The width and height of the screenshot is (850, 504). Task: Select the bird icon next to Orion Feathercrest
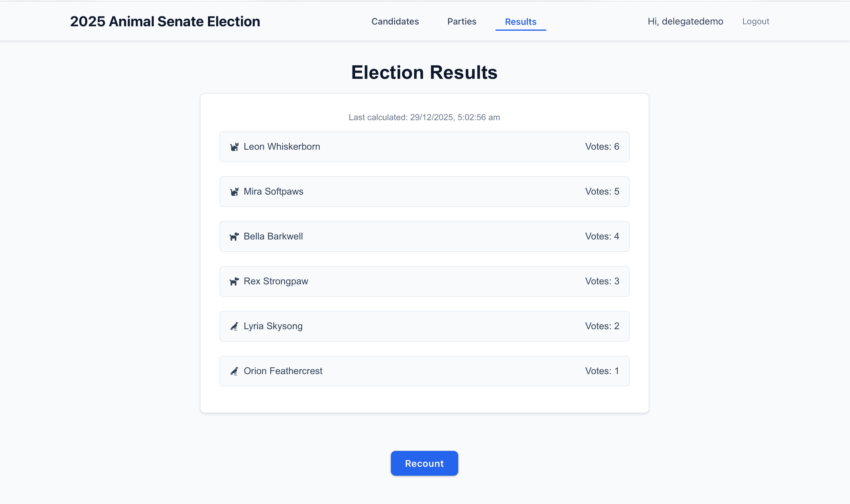click(235, 371)
